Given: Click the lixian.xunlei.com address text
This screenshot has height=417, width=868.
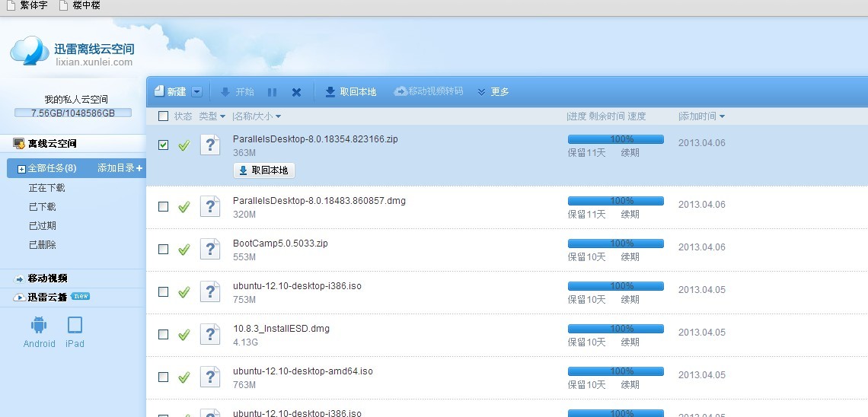Looking at the screenshot, I should point(94,62).
